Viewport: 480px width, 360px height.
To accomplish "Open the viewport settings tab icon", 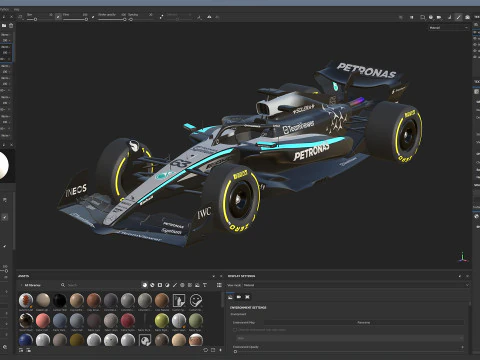I will 247,297.
